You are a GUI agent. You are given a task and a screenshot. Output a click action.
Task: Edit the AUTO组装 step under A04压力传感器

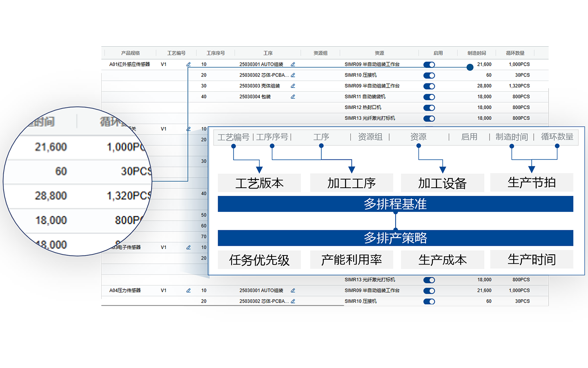tap(293, 290)
